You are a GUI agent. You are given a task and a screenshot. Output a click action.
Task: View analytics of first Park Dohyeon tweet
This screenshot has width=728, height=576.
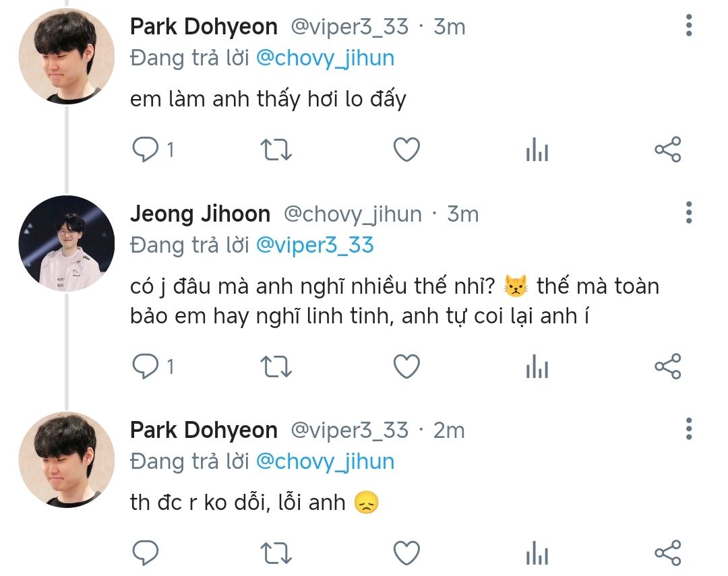(537, 151)
